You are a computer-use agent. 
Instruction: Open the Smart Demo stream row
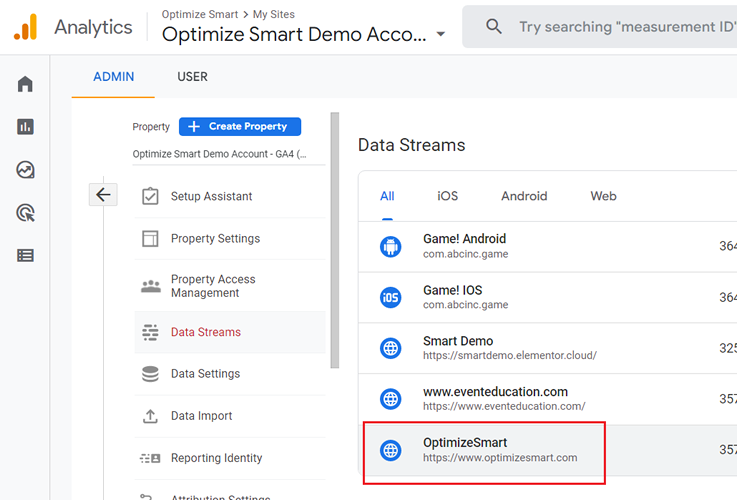(548, 348)
